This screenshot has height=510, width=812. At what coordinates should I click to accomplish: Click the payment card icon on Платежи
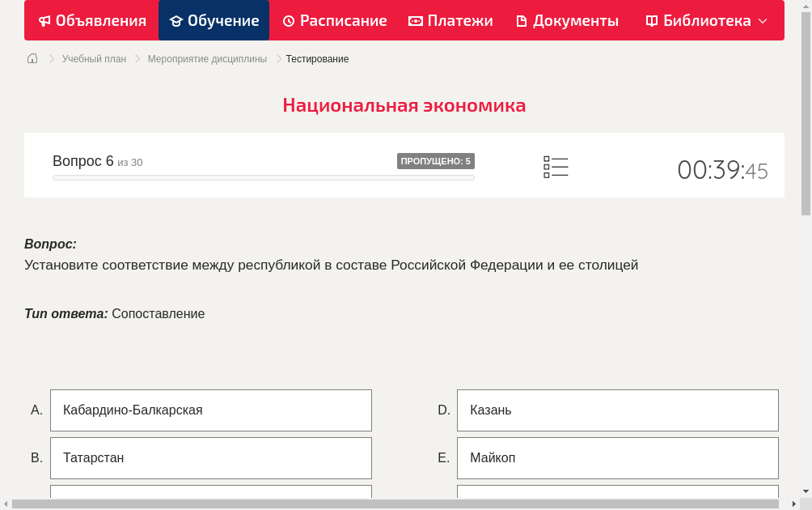[414, 20]
